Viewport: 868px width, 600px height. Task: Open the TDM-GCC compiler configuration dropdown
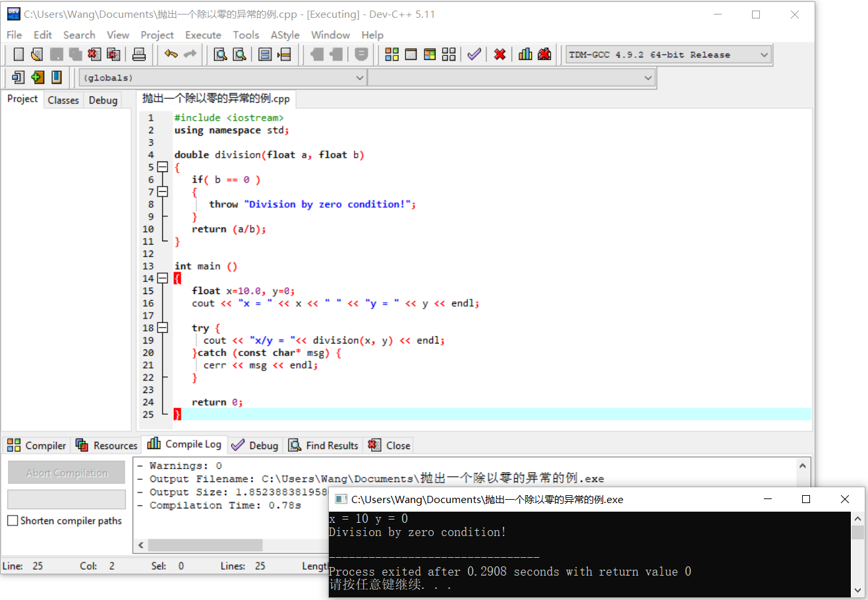click(x=763, y=55)
